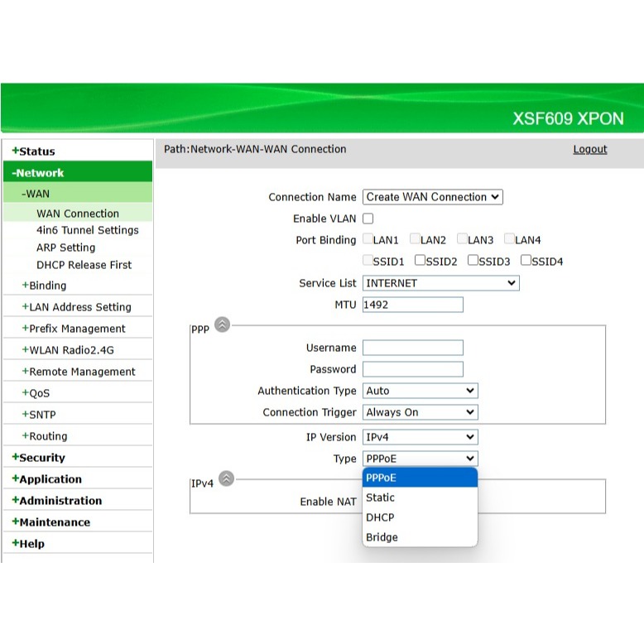Image resolution: width=644 pixels, height=644 pixels.
Task: Click the Logout link
Action: [x=589, y=150]
